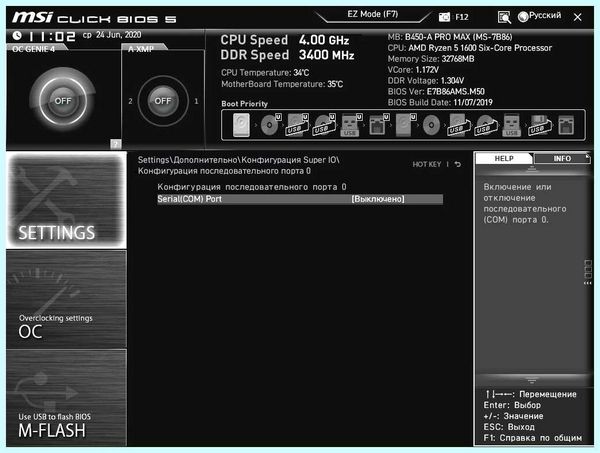The height and width of the screenshot is (453, 600).
Task: Select A-XMP profile number 1
Action: point(196,101)
